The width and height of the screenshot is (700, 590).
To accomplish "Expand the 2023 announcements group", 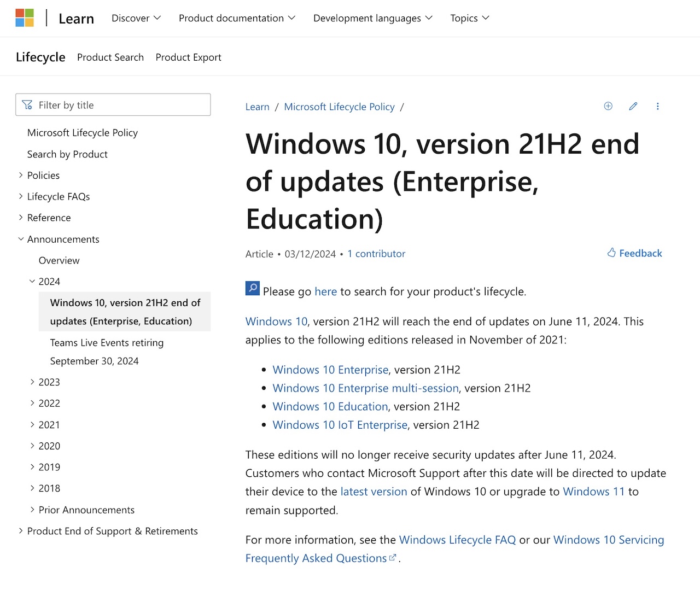I will [x=32, y=382].
